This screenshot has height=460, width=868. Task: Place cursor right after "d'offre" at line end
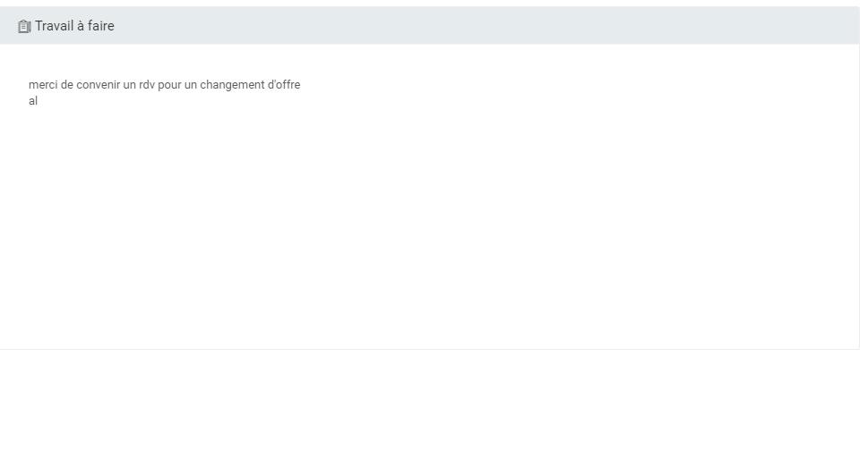(302, 85)
